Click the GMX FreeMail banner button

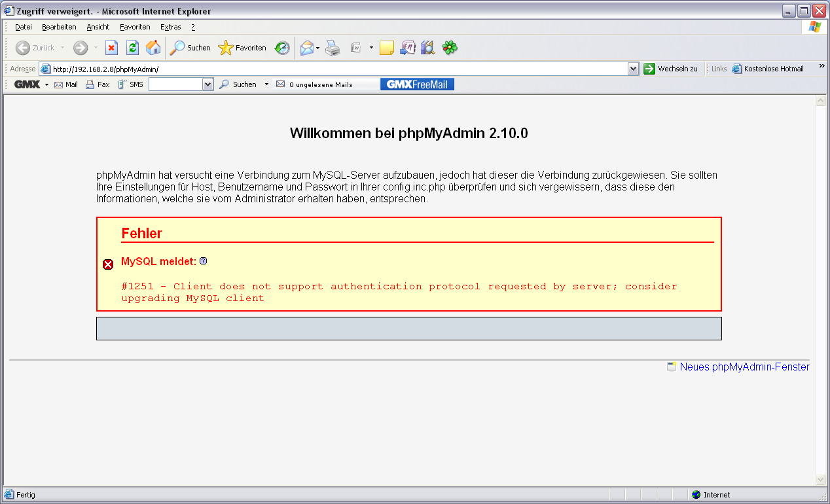click(x=417, y=84)
